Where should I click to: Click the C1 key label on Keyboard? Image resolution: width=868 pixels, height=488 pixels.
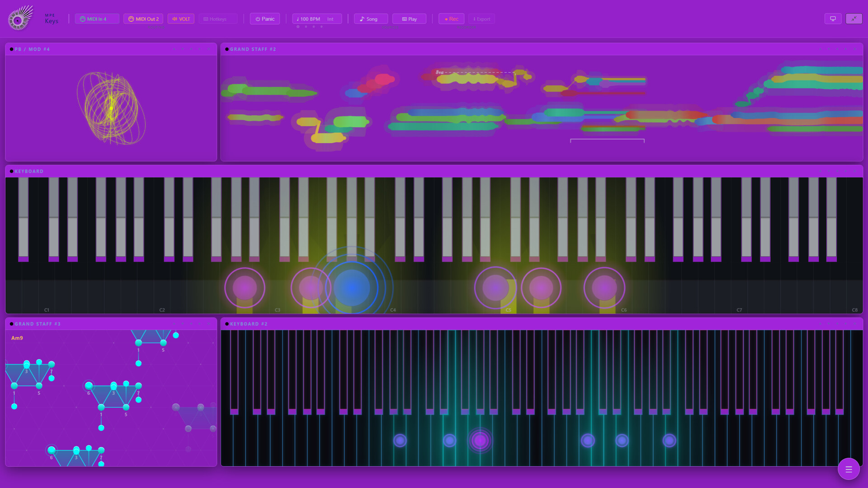click(47, 310)
